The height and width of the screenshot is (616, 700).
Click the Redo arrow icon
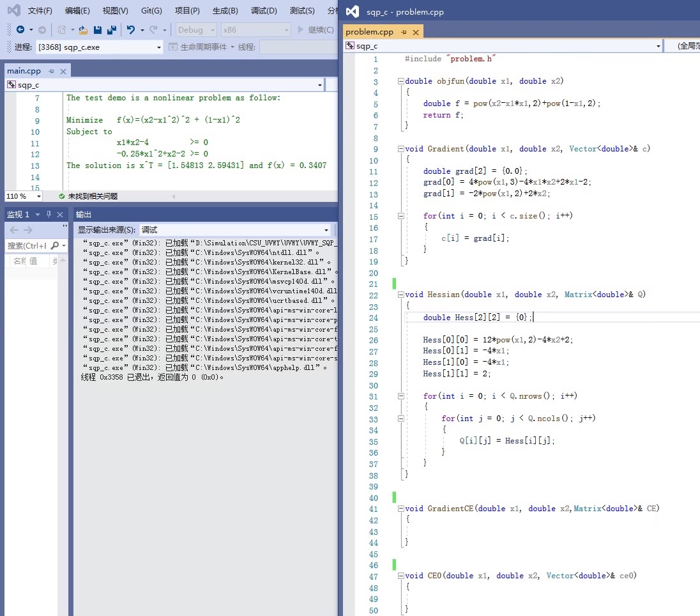coord(153,30)
